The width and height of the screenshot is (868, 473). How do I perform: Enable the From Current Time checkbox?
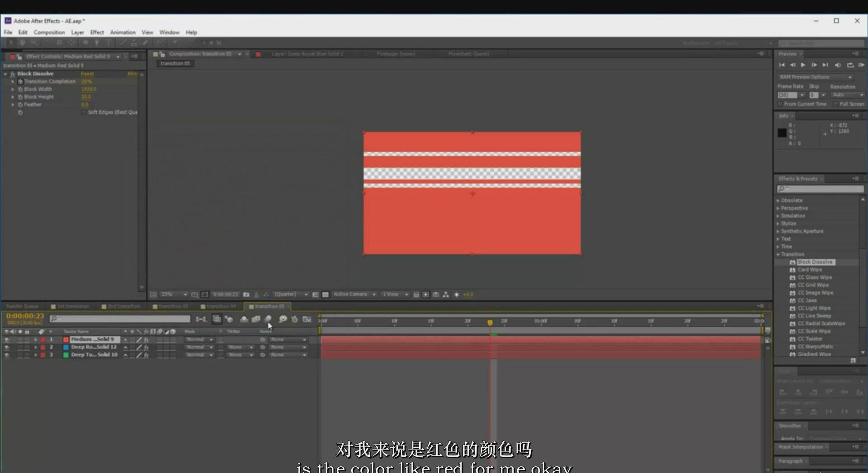coord(780,104)
